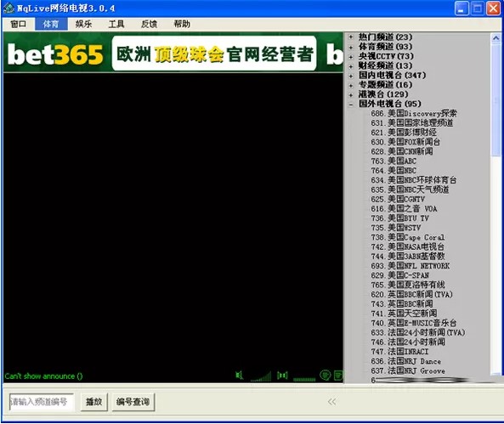Expand the 体育频道 (93) category

click(351, 47)
